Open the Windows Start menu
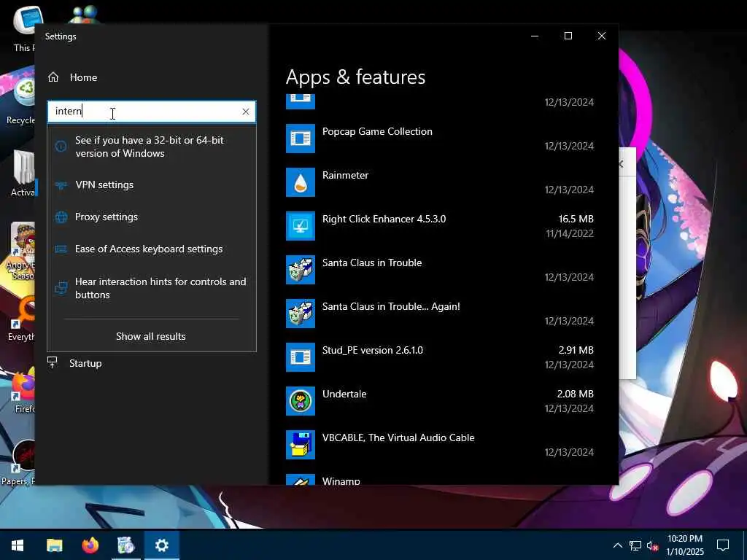The image size is (747, 560). tap(18, 545)
